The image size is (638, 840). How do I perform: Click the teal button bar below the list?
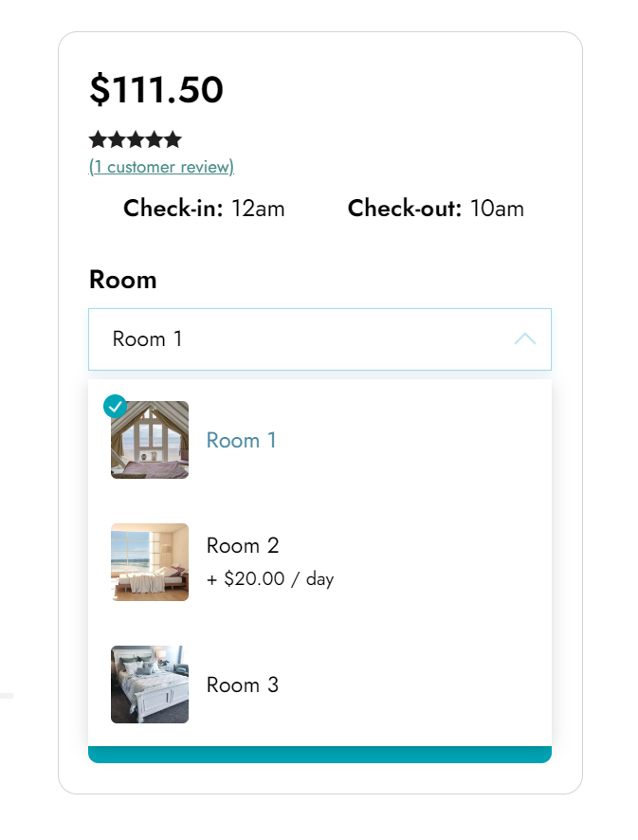coord(319,755)
